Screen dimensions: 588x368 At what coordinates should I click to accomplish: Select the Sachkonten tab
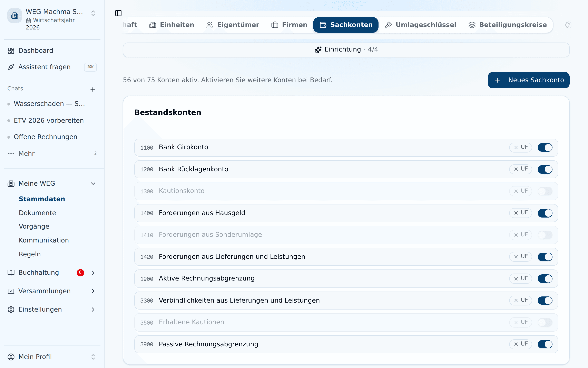[346, 25]
